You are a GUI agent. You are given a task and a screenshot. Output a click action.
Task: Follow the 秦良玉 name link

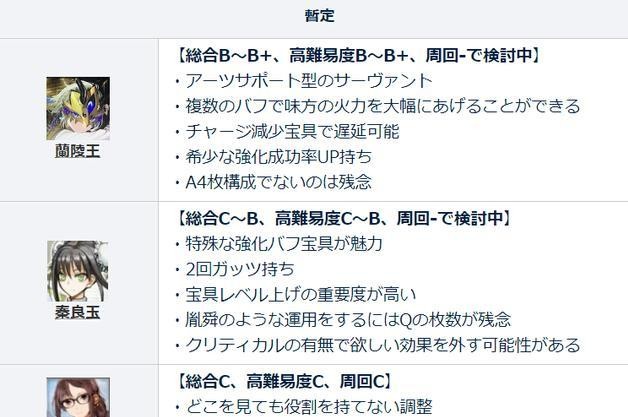coord(78,312)
